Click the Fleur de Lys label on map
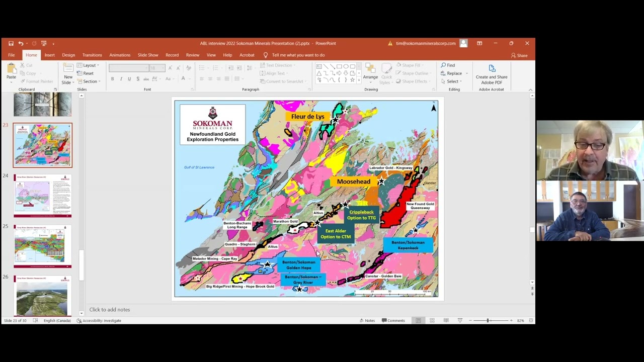Viewport: 644px width, 362px height. tap(307, 117)
